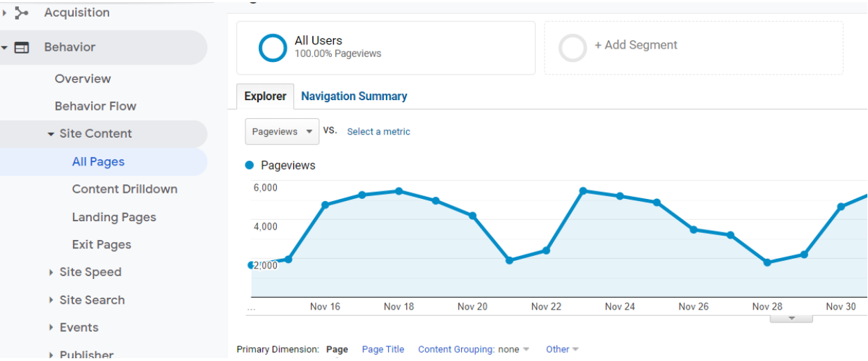Expand the Events submenu
The image size is (868, 361).
[x=51, y=328]
